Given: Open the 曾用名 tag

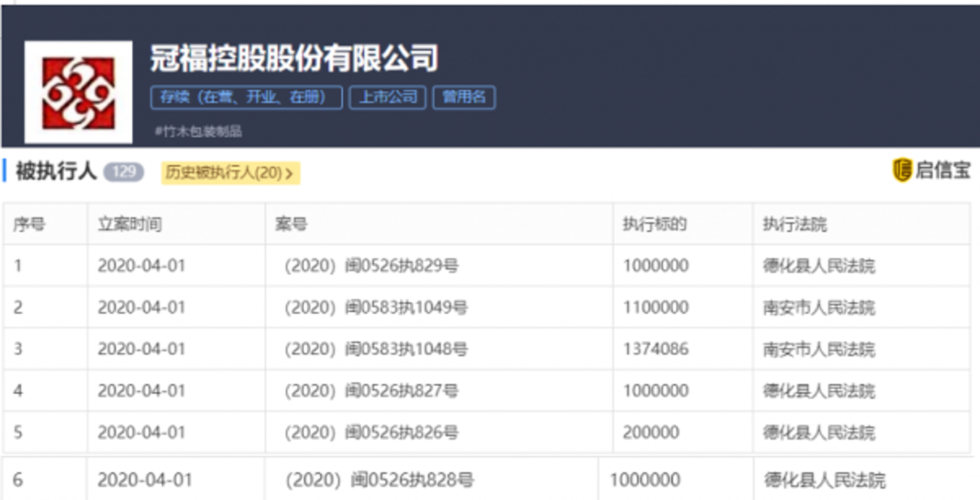Looking at the screenshot, I should [464, 97].
